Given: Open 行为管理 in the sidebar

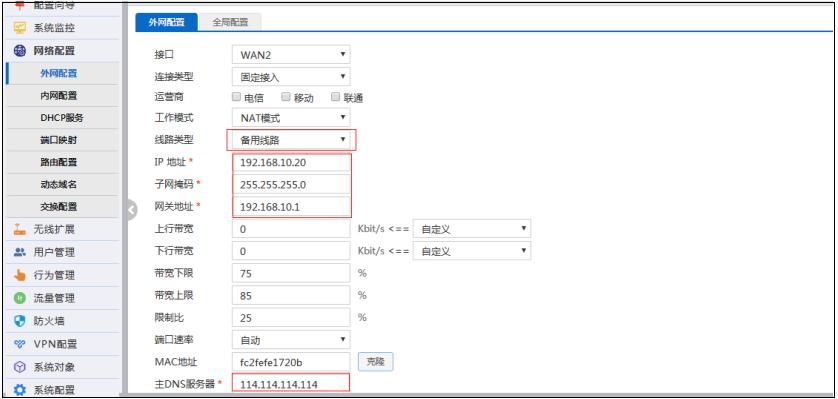Looking at the screenshot, I should pyautogui.click(x=54, y=275).
